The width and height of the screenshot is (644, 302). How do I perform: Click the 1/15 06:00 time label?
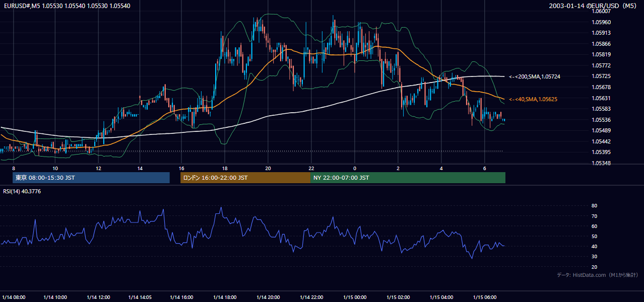[x=485, y=297]
